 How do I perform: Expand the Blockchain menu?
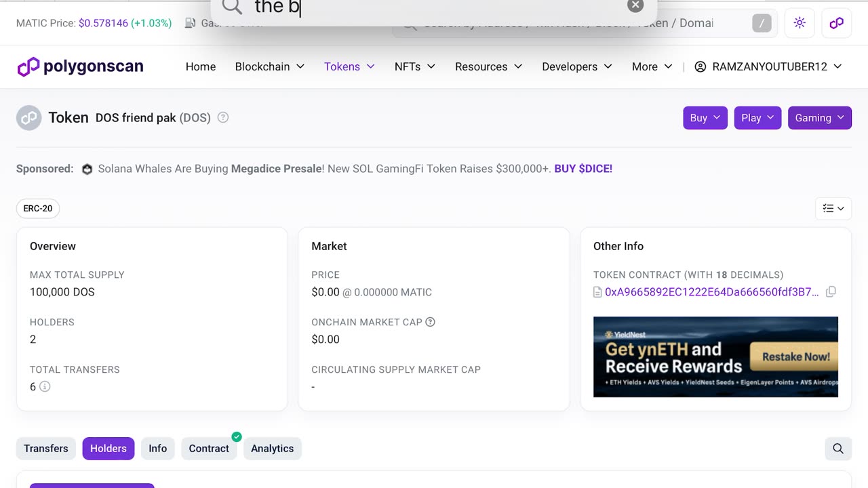269,66
